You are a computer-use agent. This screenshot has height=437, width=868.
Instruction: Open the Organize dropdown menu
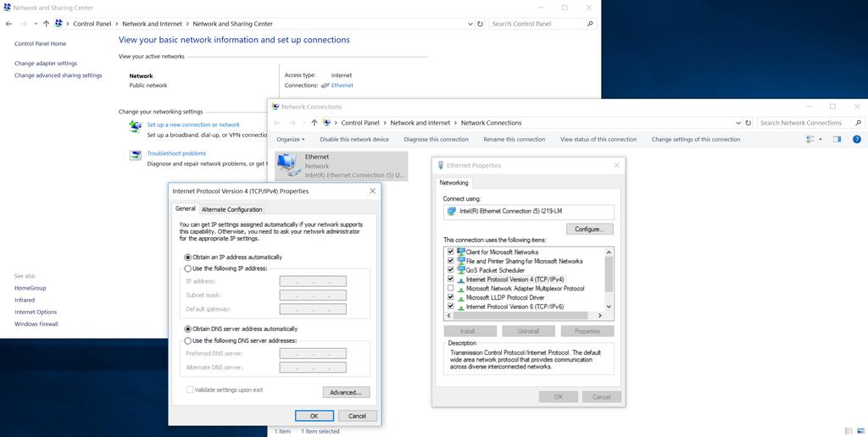point(291,140)
